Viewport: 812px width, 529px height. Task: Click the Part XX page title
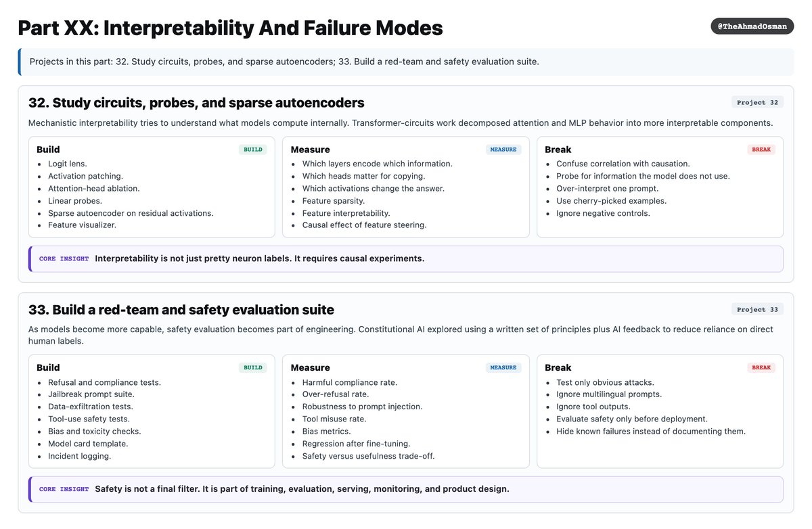[230, 28]
